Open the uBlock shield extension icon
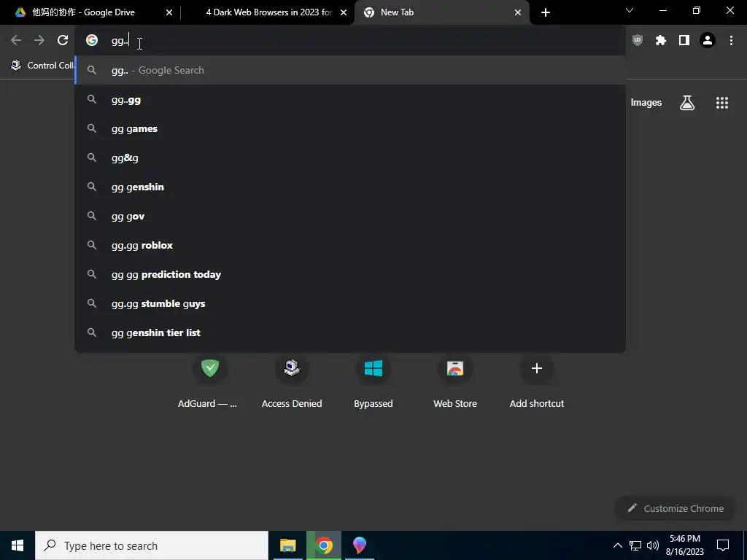Screen dimensions: 747x560 [637, 41]
